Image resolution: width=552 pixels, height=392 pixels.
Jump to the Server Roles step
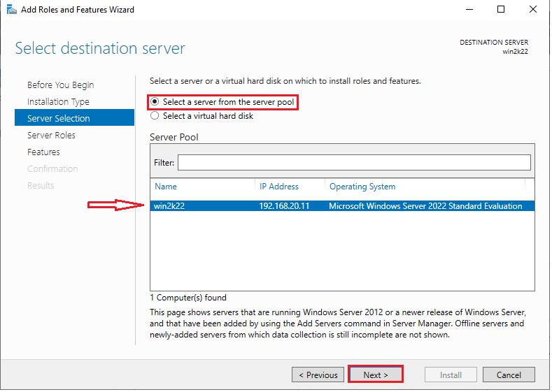coord(51,136)
